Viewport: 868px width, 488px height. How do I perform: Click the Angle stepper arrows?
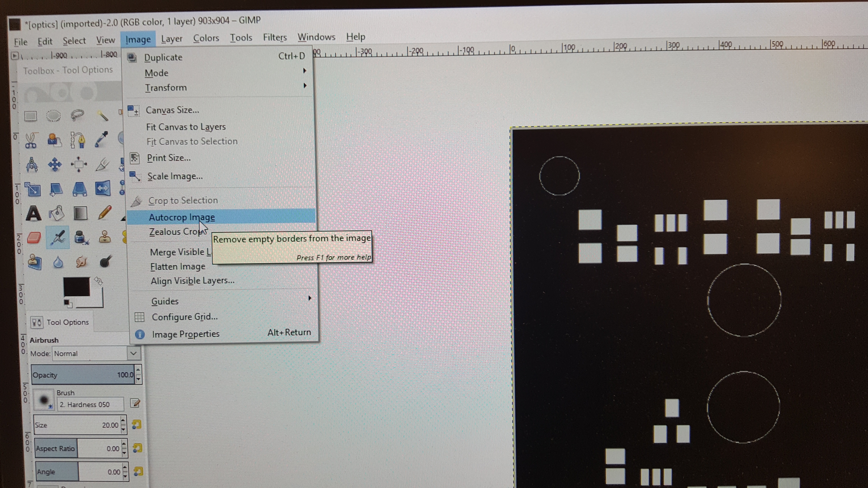click(x=125, y=472)
